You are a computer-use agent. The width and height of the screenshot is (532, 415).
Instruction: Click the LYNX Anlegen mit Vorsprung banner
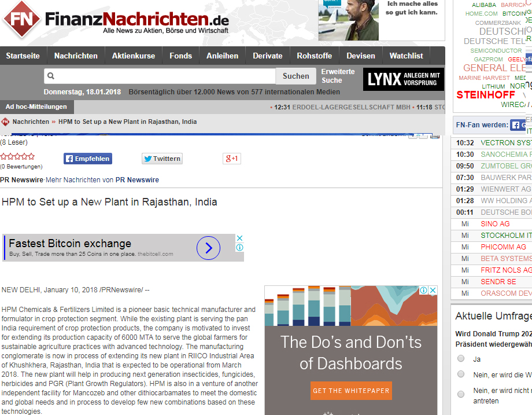(404, 79)
